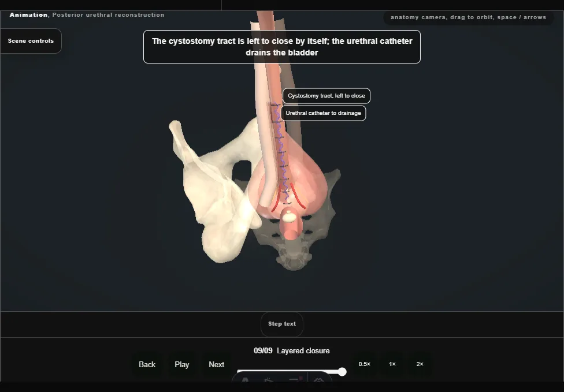Click the cystostomy tract caption box
564x392 pixels.
click(282, 47)
